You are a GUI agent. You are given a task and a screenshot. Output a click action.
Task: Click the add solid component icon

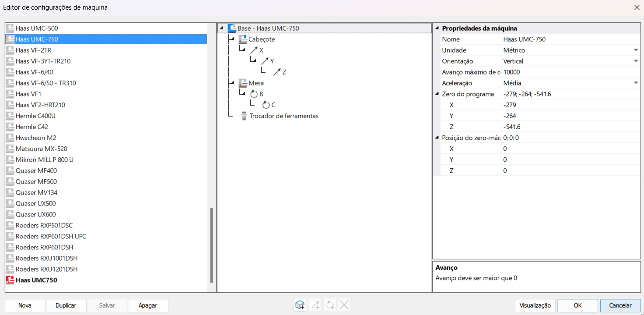coord(300,305)
